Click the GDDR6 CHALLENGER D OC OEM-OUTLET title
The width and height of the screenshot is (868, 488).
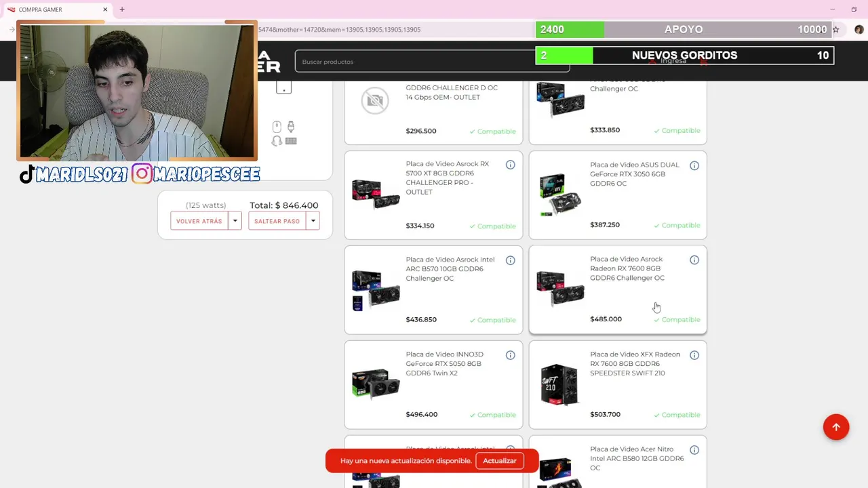pos(452,92)
